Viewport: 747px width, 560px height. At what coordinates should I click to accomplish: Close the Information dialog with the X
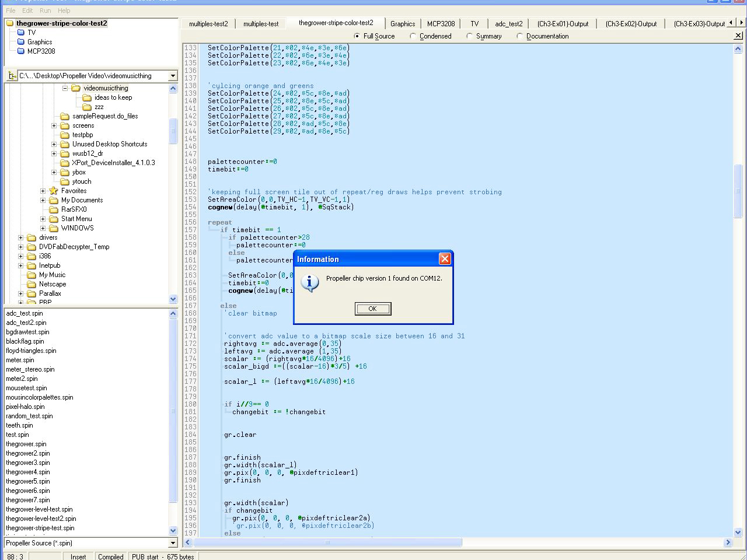click(445, 259)
